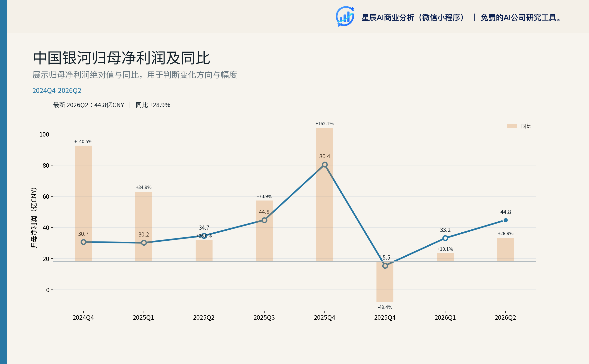The width and height of the screenshot is (589, 364).
Task: Select the 2024Q4 line point at 30.7
Action: pos(83,242)
